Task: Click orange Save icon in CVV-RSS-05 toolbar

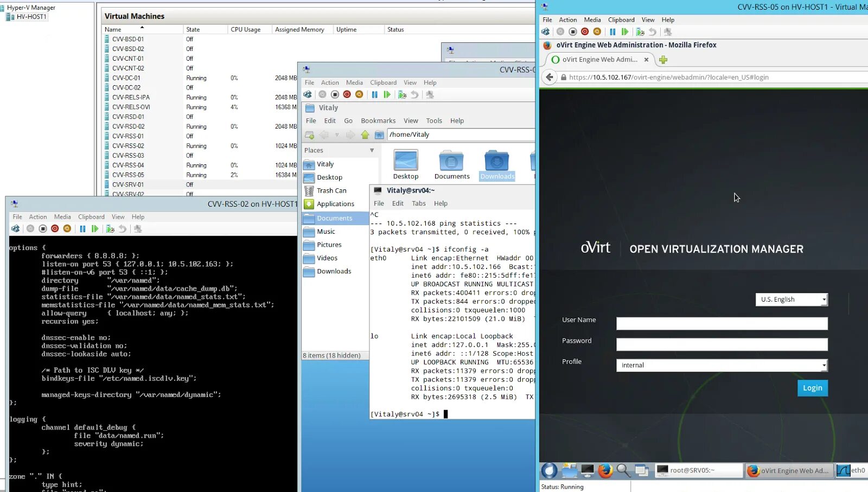Action: pyautogui.click(x=597, y=32)
